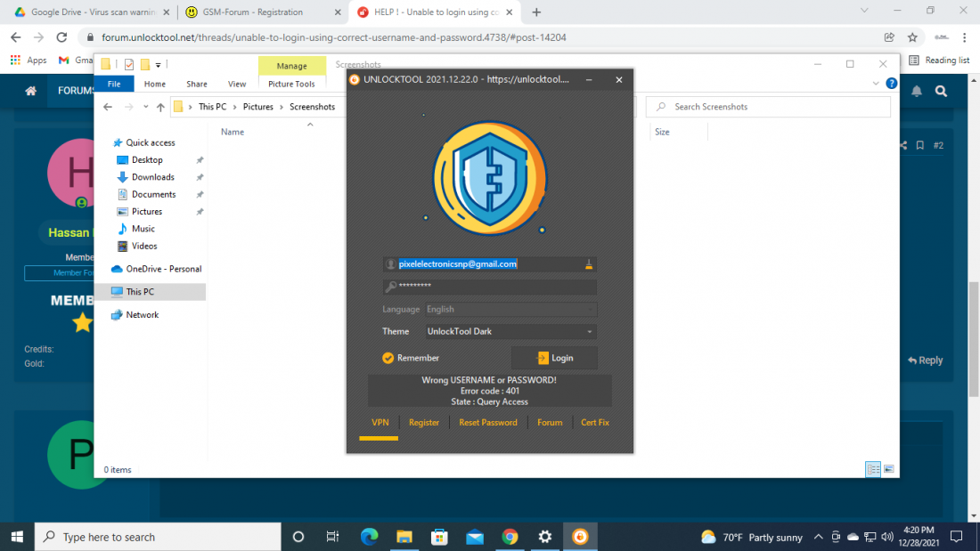
Task: Open Settings gear from the taskbar
Action: [x=545, y=537]
